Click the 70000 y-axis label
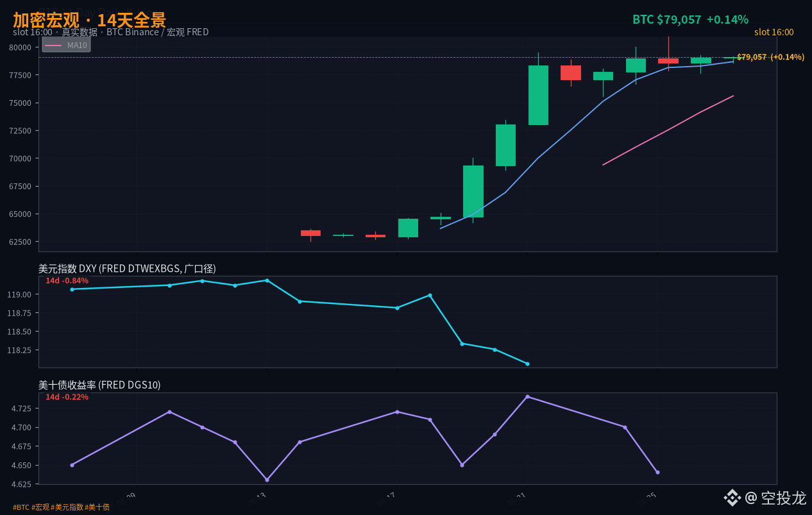The image size is (812, 515). (20, 158)
